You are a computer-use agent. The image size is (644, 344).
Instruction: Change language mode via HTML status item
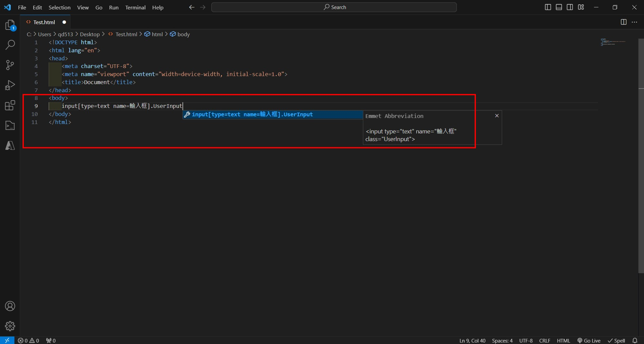pyautogui.click(x=563, y=340)
